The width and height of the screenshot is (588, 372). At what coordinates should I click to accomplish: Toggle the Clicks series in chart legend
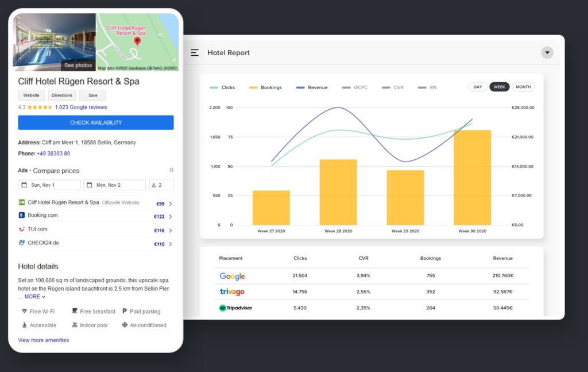point(222,87)
